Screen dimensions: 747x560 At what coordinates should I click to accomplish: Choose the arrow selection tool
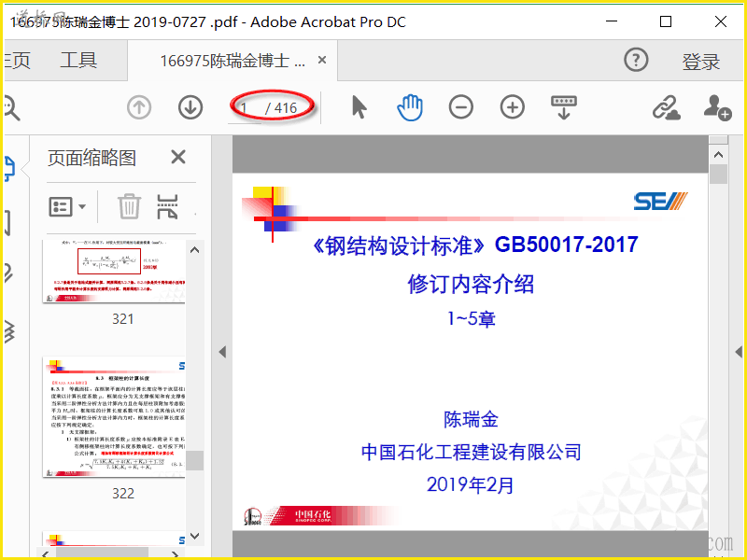pos(359,107)
